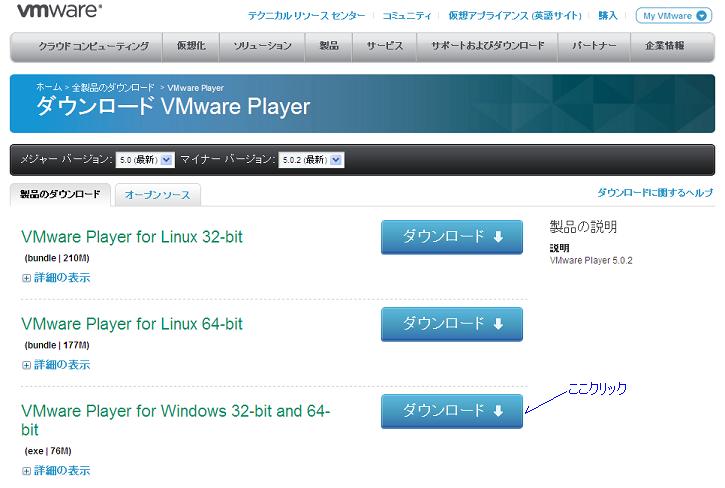Expand 詳細の表示 under Linux 64-bit
The width and height of the screenshot is (725, 488).
56,365
